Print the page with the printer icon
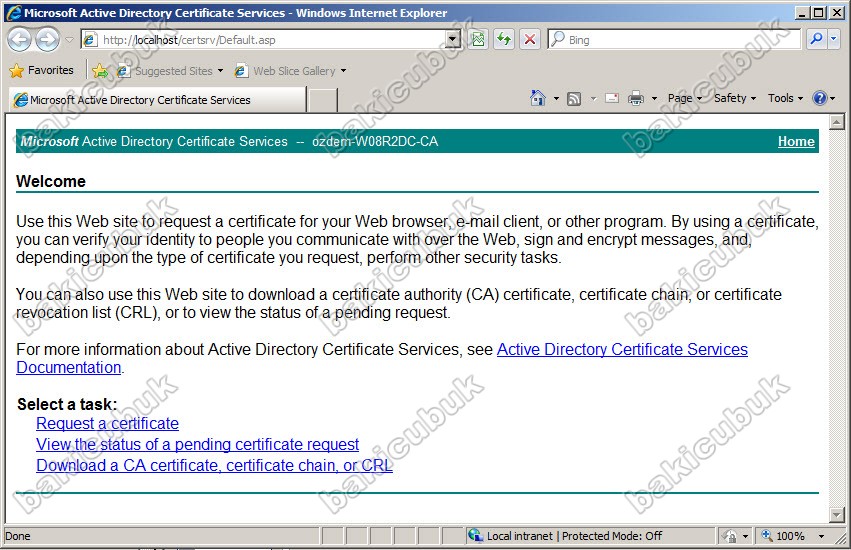Screen dimensions: 851x550 [x=636, y=98]
